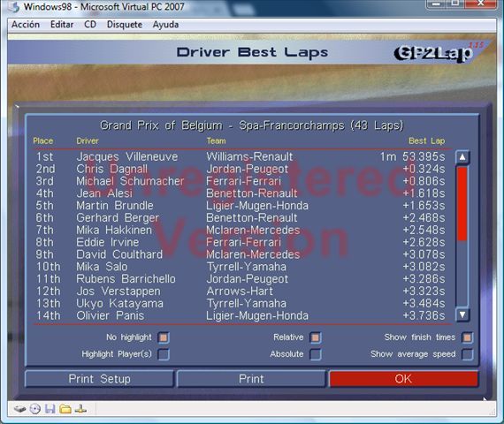Select the Mika Salo row
The image size is (504, 424).
pos(241,267)
